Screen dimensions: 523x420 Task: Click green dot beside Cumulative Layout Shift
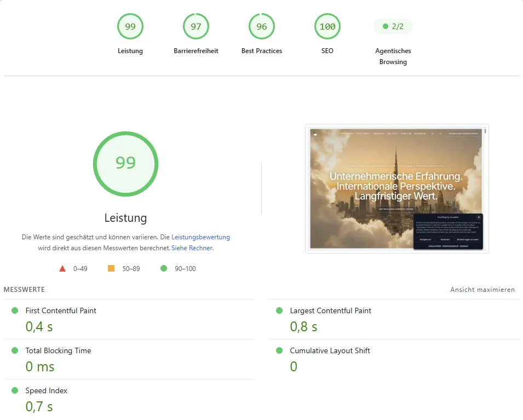pyautogui.click(x=279, y=350)
